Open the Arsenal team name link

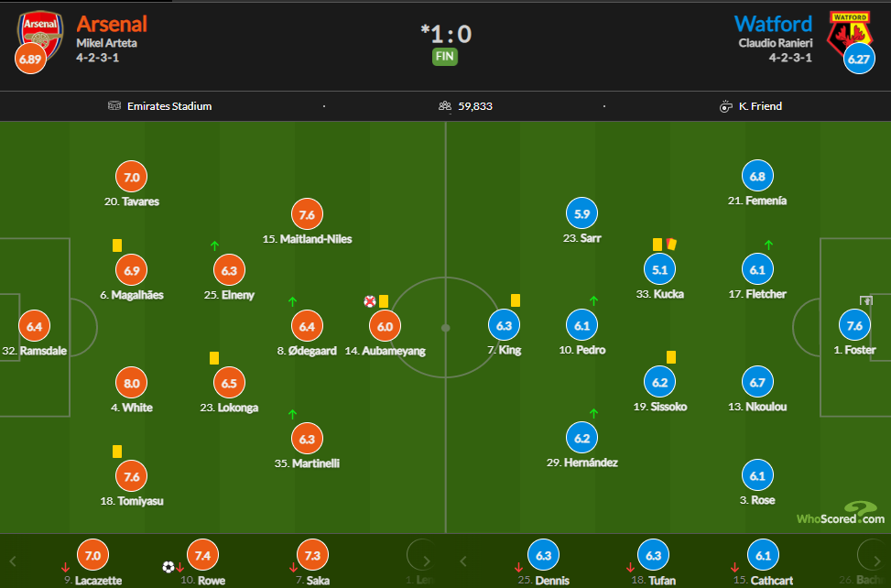point(112,24)
